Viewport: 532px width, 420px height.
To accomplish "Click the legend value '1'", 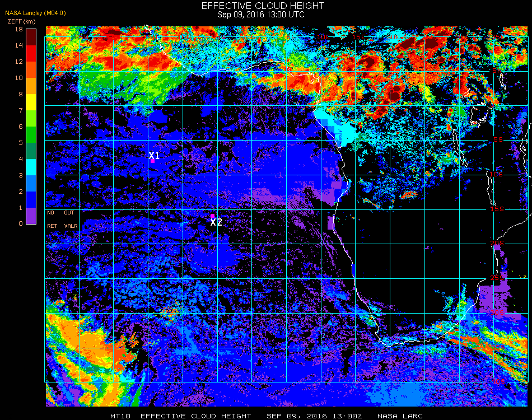I will (x=21, y=208).
